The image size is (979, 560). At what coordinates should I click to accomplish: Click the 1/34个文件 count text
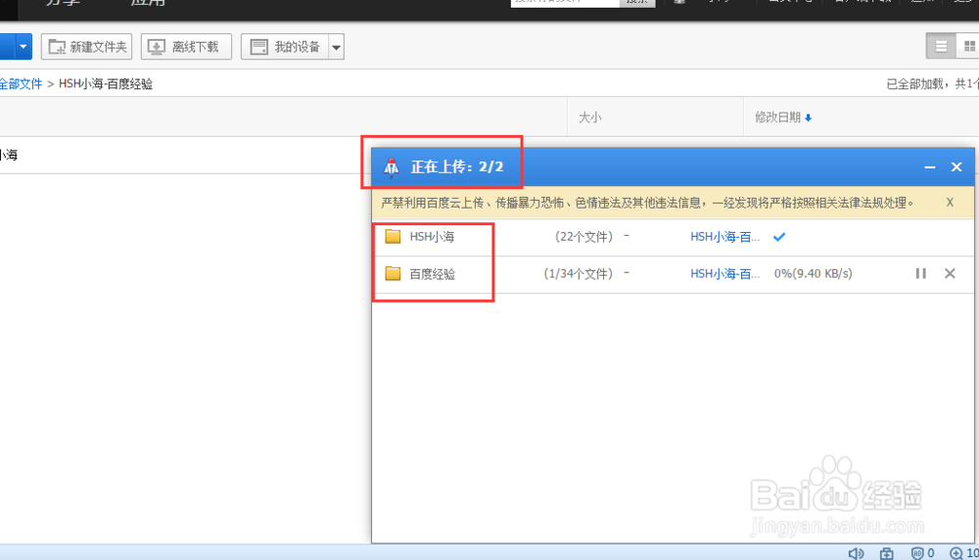(x=579, y=273)
